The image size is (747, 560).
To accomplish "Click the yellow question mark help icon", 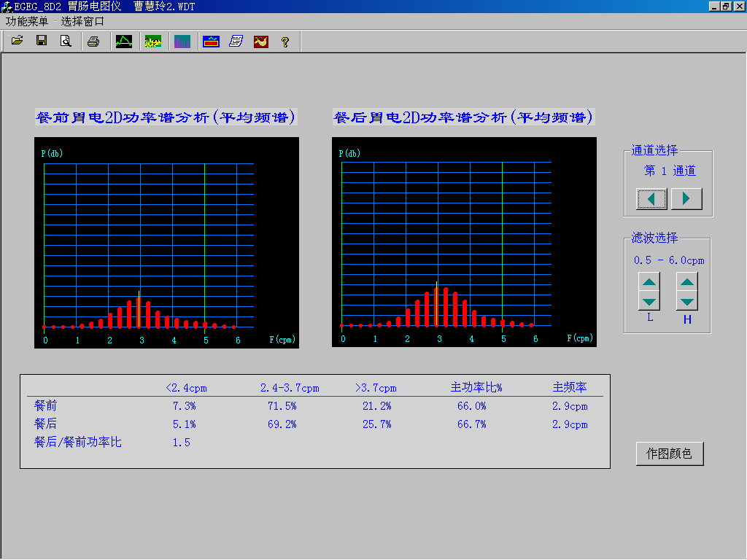I will (285, 42).
